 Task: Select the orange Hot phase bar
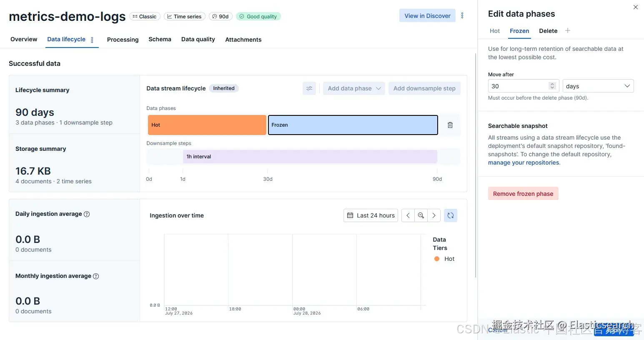(x=207, y=125)
